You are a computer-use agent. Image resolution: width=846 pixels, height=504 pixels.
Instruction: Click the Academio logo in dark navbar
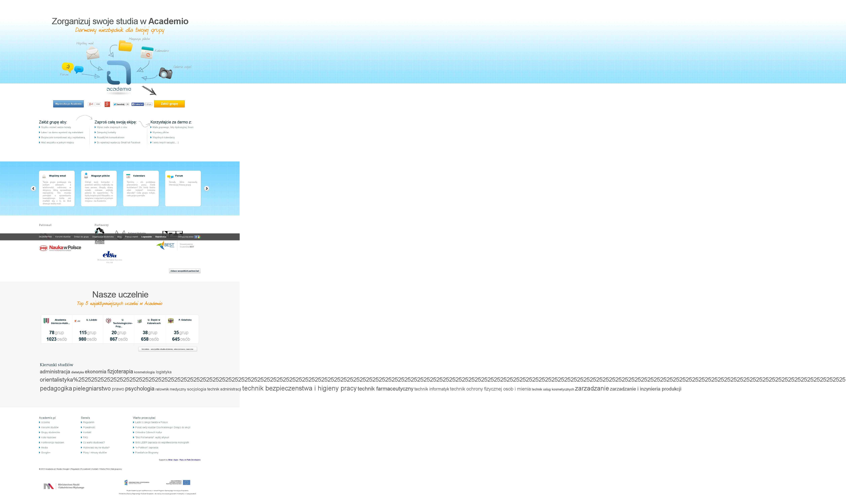(45, 237)
